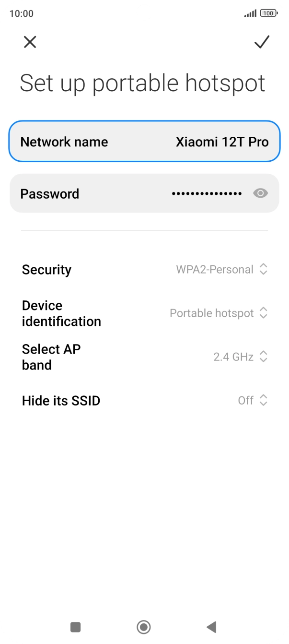Open the Security dropdown arrows
289x644 pixels.
(263, 270)
